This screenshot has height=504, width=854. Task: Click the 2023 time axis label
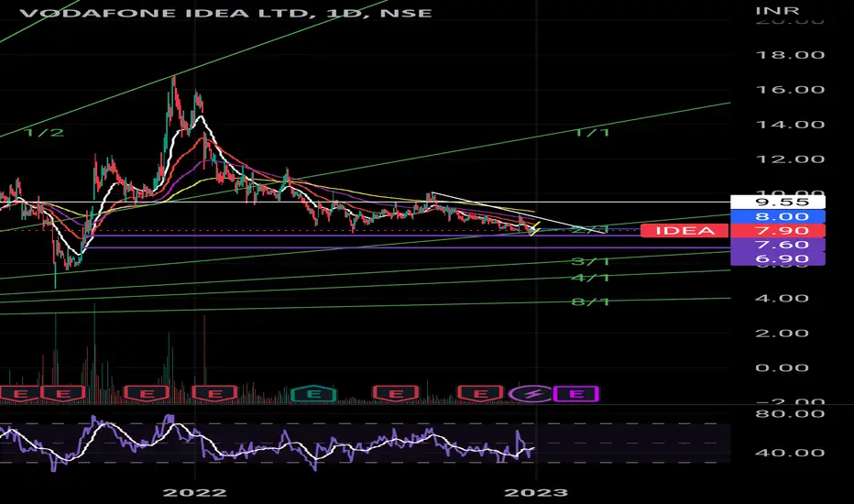coord(536,493)
